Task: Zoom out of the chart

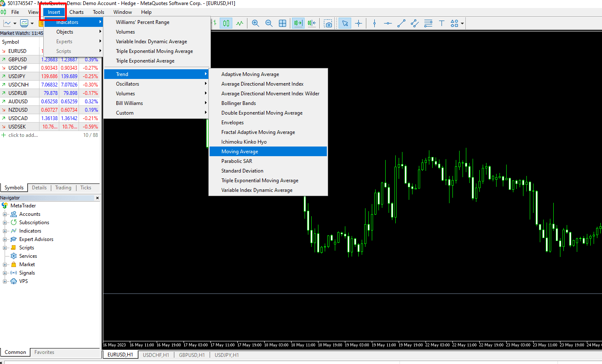Action: 269,23
